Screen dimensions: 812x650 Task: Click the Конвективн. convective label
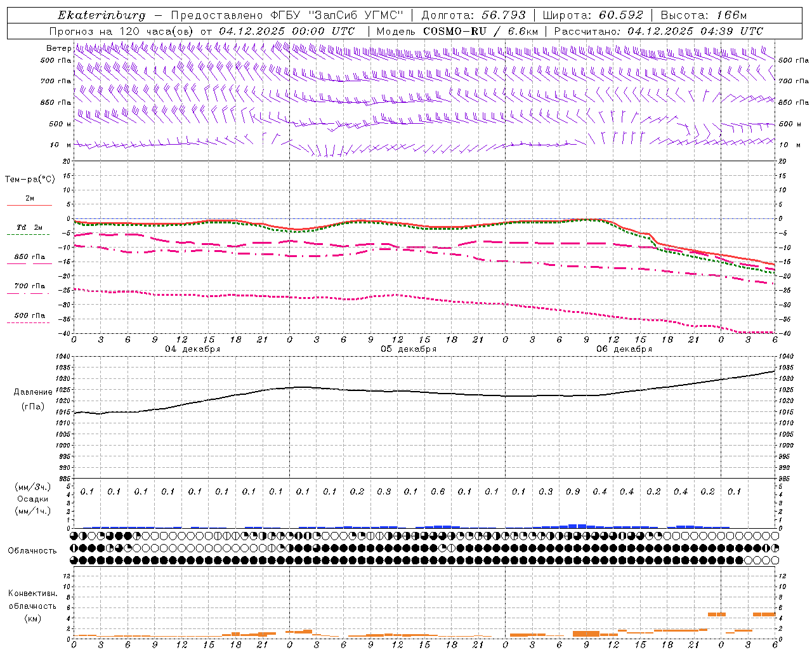[33, 594]
